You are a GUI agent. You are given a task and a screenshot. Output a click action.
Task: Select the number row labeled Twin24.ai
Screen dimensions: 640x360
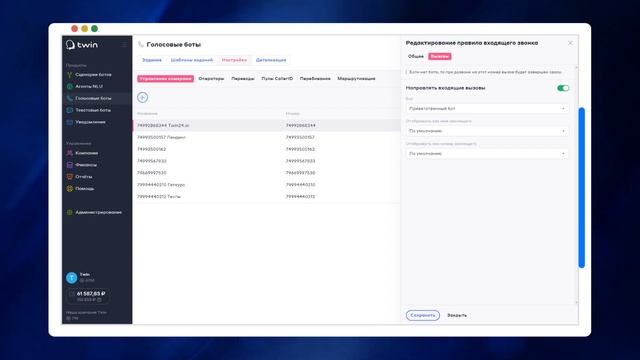pyautogui.click(x=267, y=126)
